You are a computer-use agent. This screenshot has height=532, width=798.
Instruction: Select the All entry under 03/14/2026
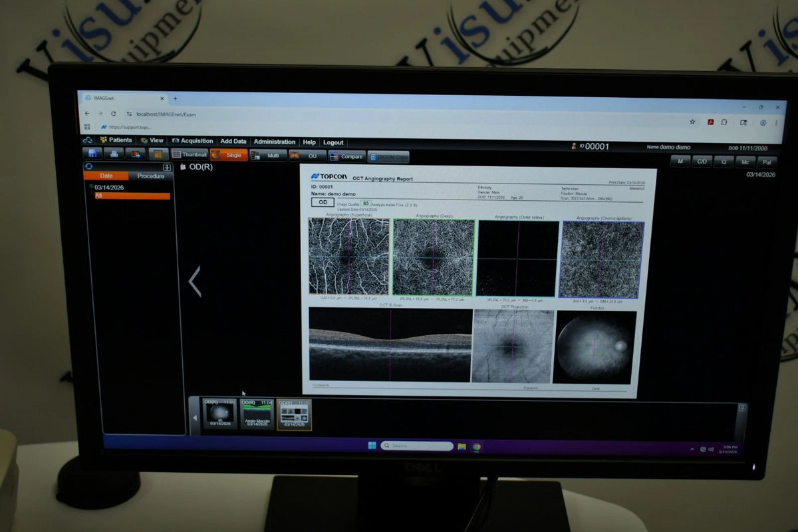pyautogui.click(x=132, y=196)
